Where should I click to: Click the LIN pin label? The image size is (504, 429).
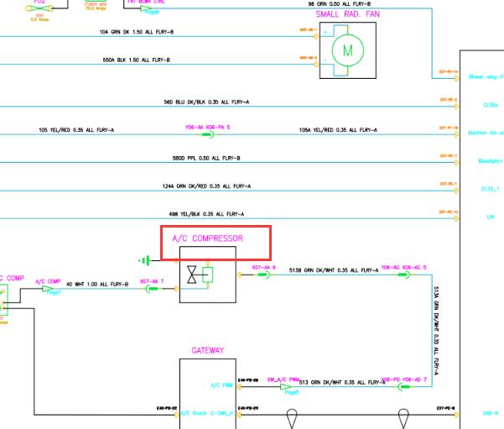click(x=491, y=217)
